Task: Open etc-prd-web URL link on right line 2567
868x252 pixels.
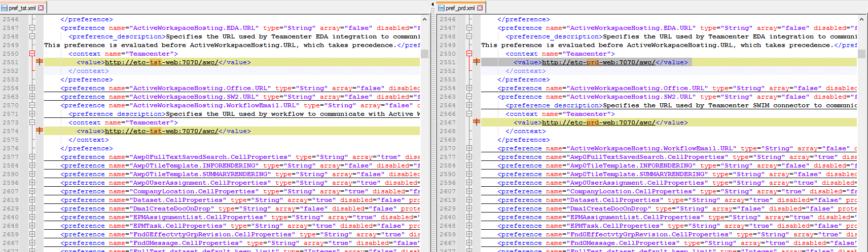Action: tap(598, 122)
